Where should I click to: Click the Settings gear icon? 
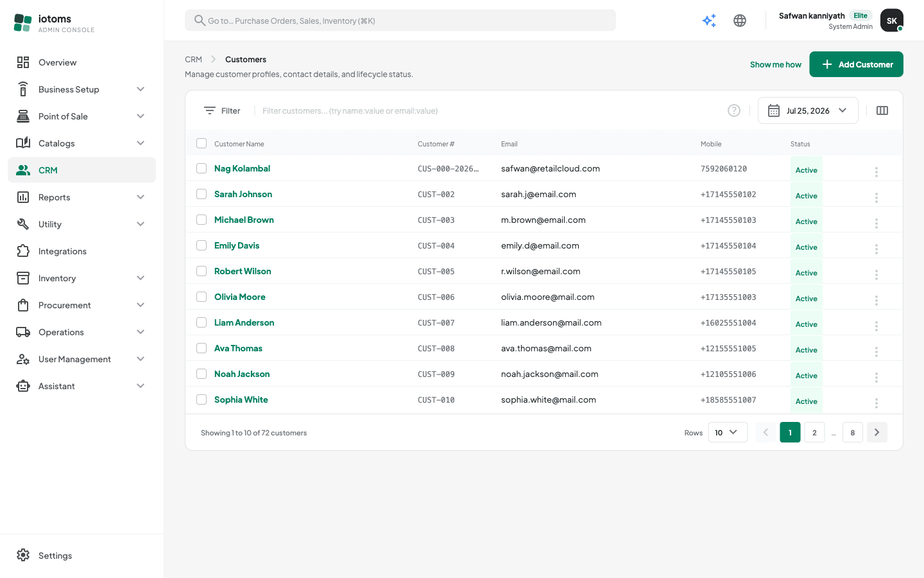(23, 556)
